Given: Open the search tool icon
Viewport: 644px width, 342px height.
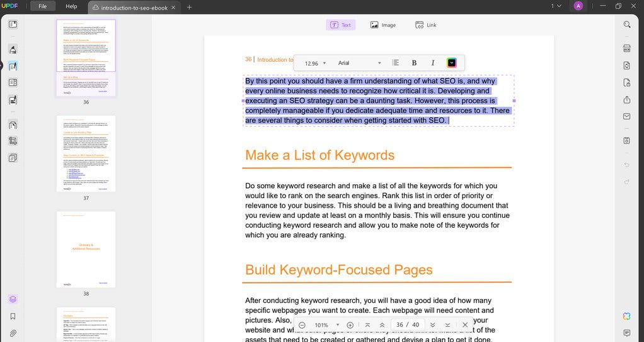Looking at the screenshot, I should pos(626,25).
